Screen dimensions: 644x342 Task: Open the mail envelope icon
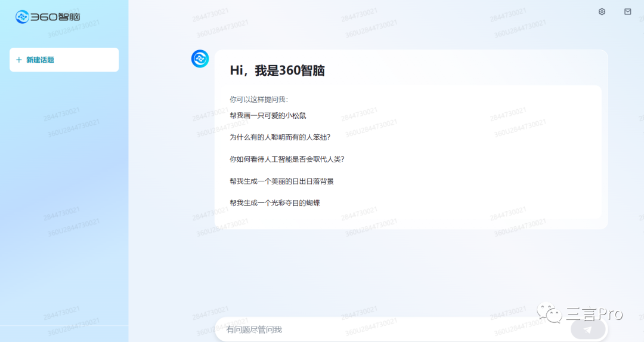627,11
